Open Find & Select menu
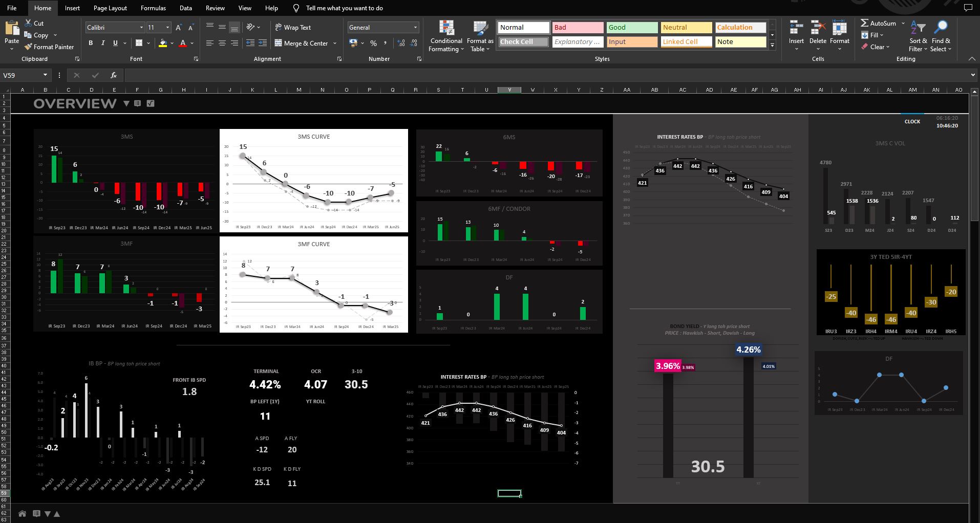Viewport: 980px width, 523px height. click(941, 36)
